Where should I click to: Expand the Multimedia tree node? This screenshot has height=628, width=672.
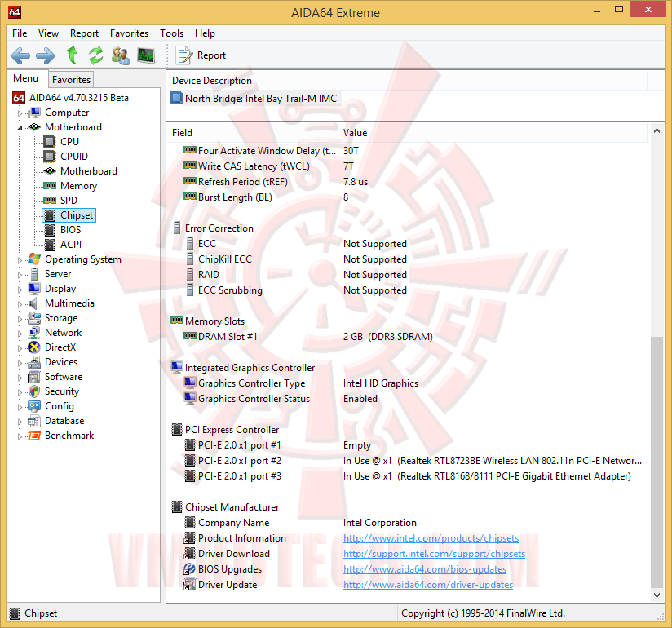coord(20,304)
